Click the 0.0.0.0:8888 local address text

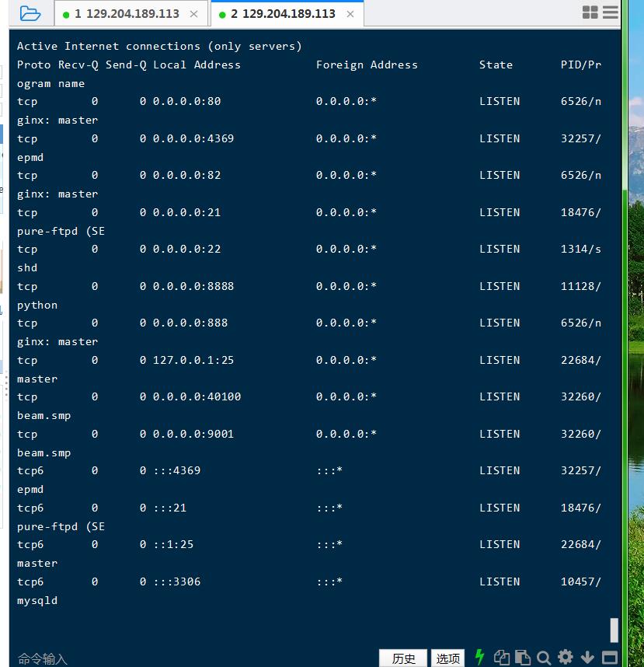pos(193,286)
